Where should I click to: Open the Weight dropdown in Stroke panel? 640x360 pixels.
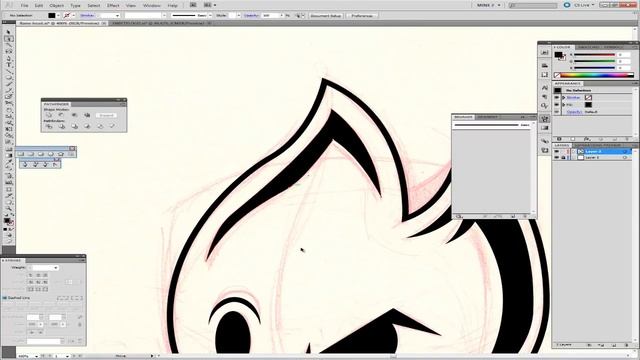(56, 268)
